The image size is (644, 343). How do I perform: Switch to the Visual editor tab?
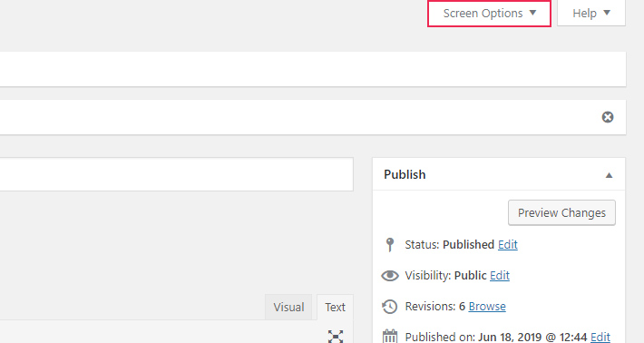click(x=288, y=308)
